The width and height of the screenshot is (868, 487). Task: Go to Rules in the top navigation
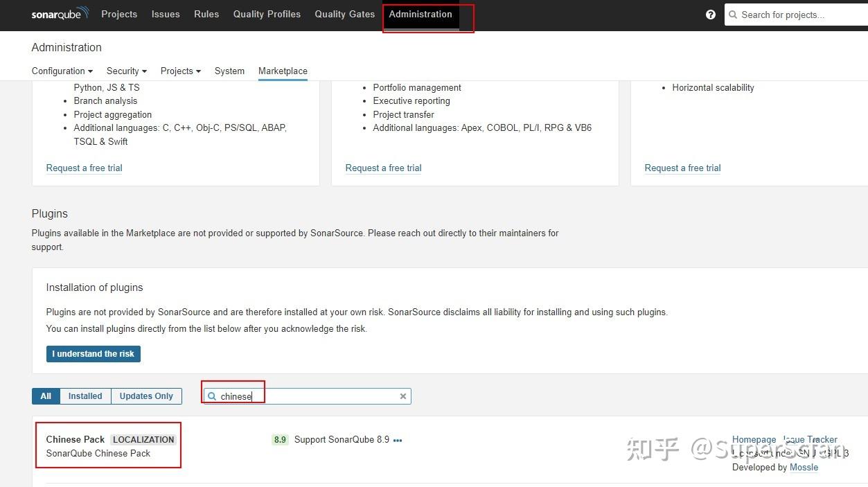206,14
